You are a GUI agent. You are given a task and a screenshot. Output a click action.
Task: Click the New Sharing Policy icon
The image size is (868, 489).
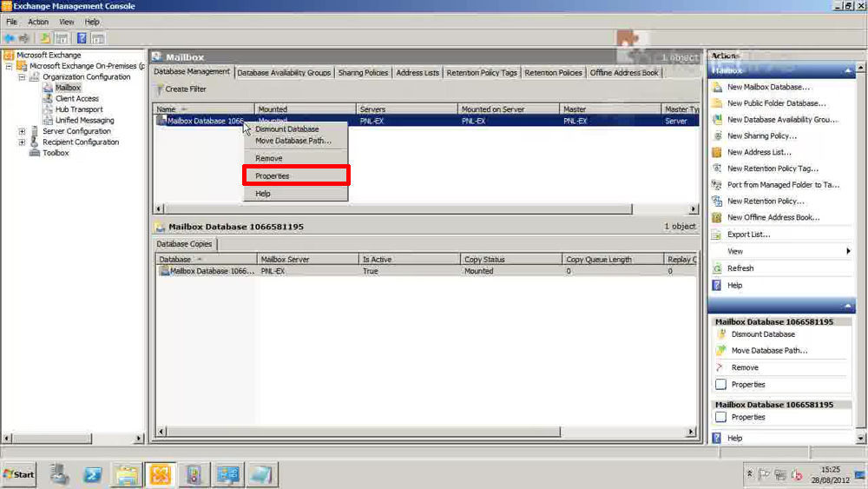717,135
